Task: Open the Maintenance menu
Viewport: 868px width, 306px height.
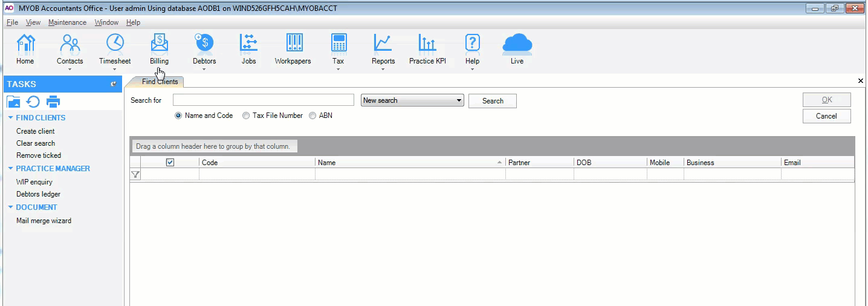Action: coord(67,22)
